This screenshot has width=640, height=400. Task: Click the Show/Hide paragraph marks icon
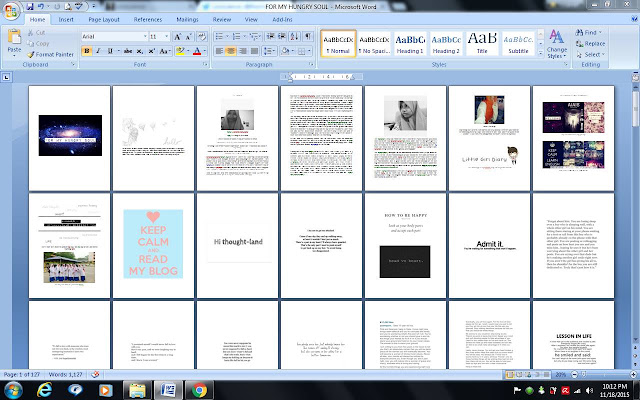308,37
